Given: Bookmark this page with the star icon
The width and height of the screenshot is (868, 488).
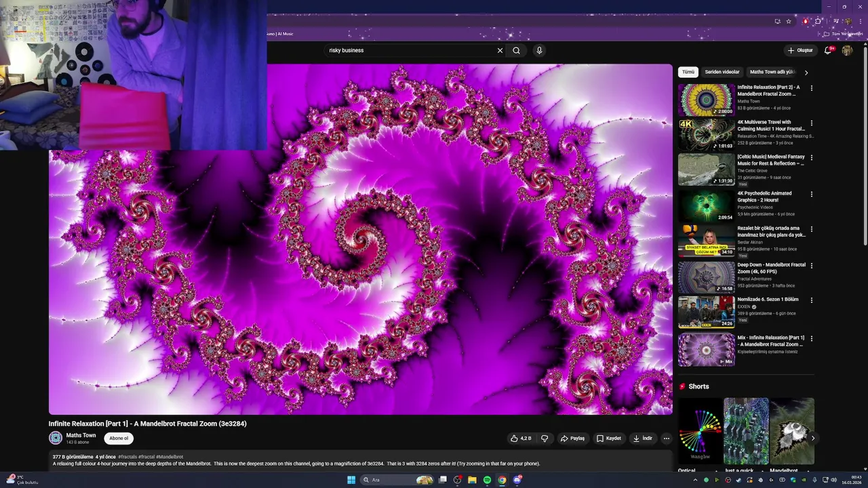Looking at the screenshot, I should tap(789, 21).
